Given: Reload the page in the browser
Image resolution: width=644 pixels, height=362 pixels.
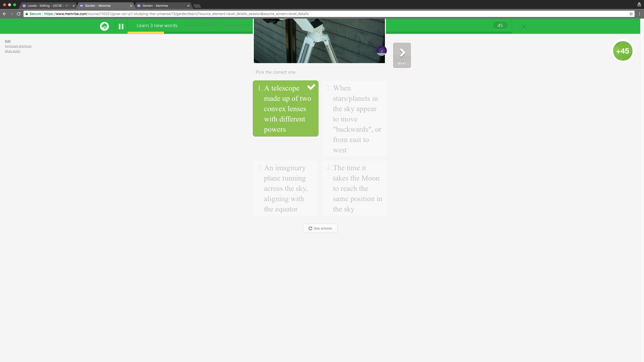Looking at the screenshot, I should (19, 14).
